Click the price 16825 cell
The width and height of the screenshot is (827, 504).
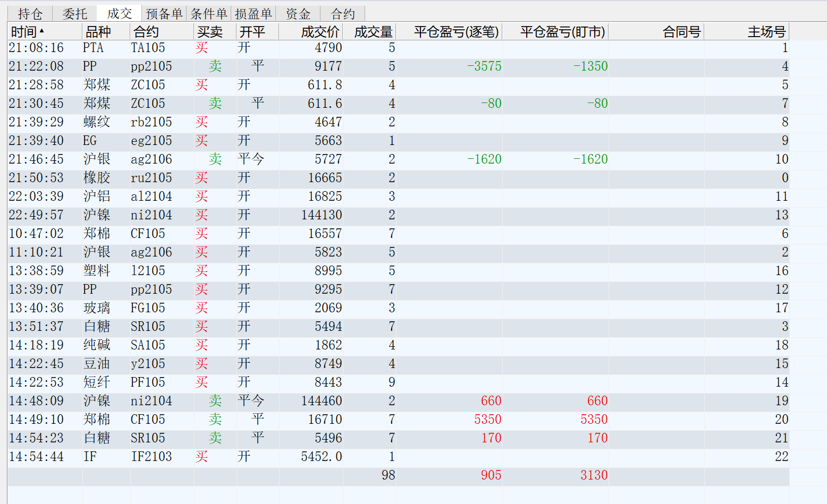[x=325, y=197]
